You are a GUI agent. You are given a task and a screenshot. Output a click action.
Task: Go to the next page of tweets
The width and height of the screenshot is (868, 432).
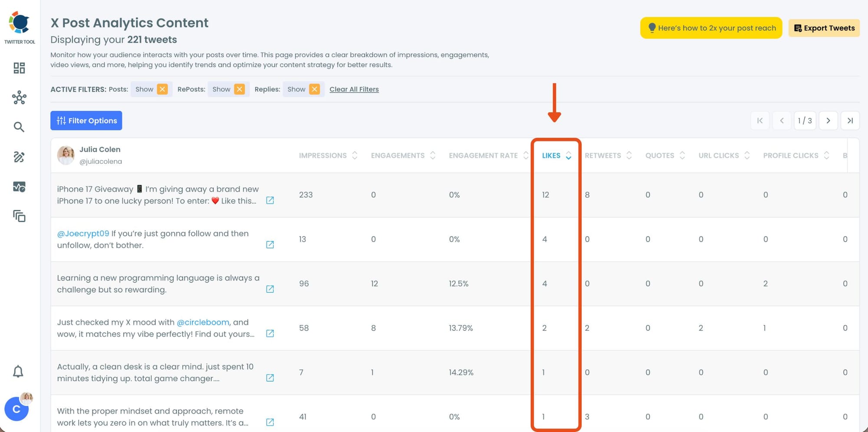(828, 121)
